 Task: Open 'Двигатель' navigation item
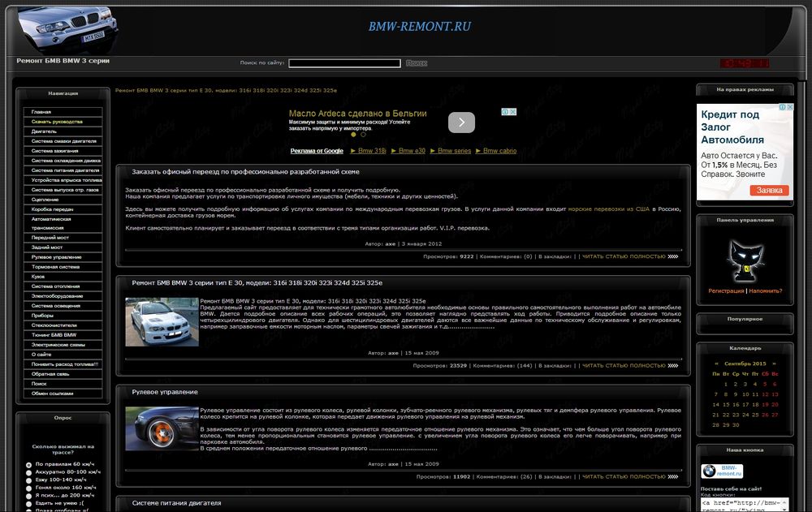tap(63, 131)
